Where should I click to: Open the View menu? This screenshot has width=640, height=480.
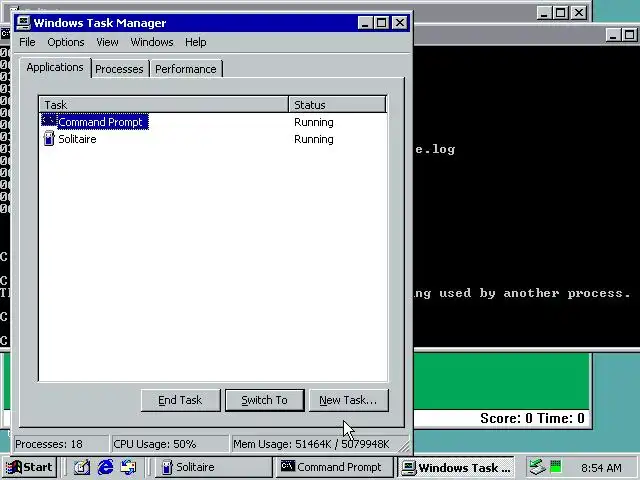pyautogui.click(x=107, y=42)
